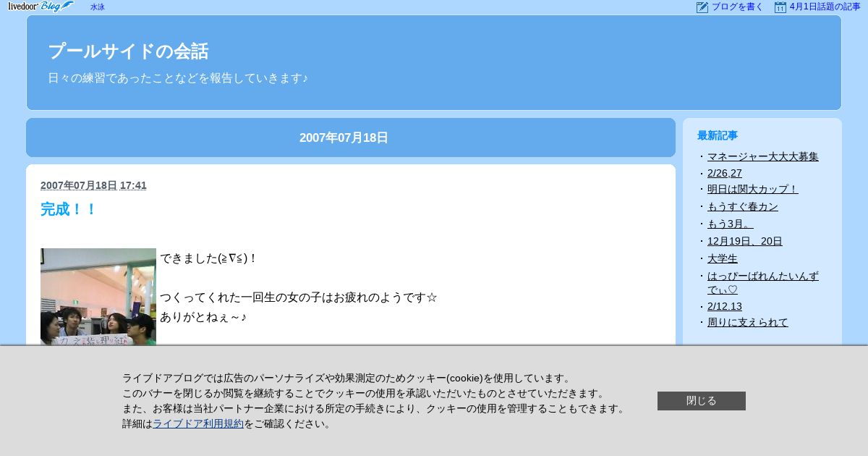The image size is (868, 456).
Task: Open the 水泳 category link
Action: pyautogui.click(x=98, y=7)
